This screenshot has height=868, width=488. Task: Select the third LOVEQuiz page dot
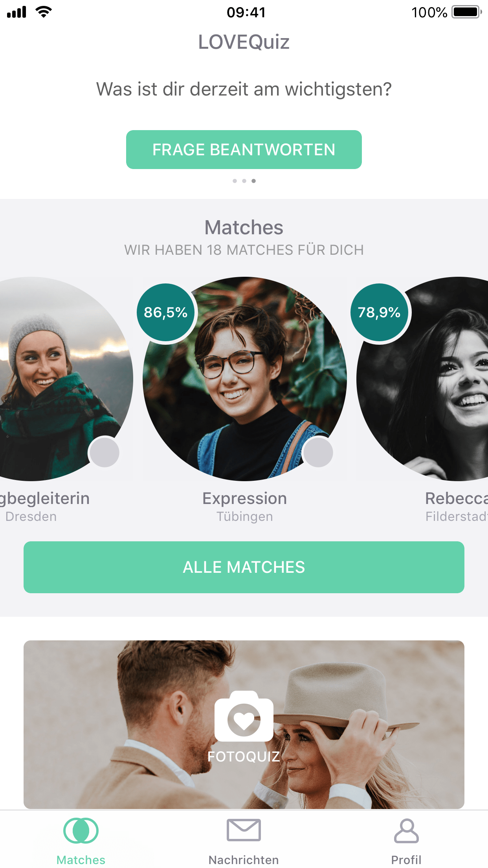(253, 181)
